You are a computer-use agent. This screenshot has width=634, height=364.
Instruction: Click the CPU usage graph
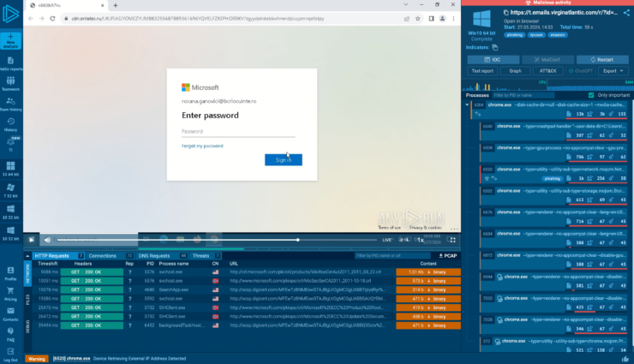click(x=505, y=85)
